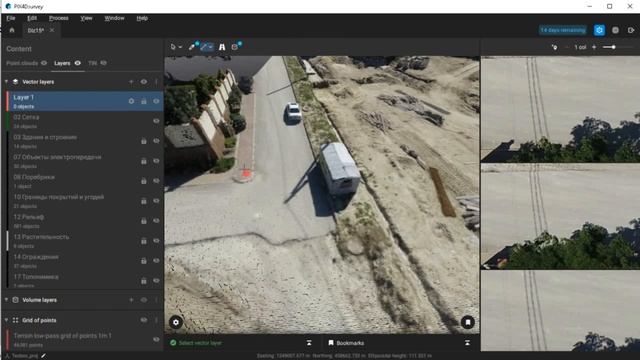Unlock the 07 layer

coord(144,161)
